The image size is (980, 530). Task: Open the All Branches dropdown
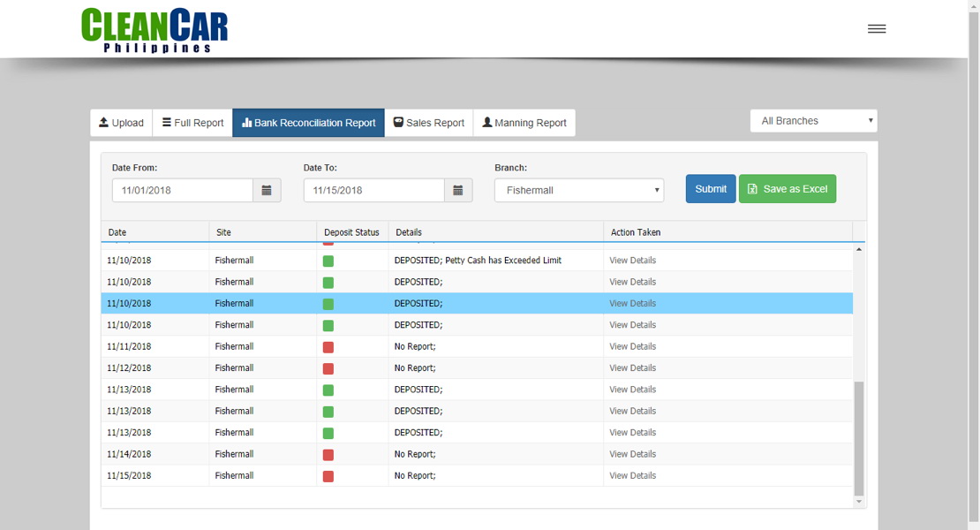click(x=812, y=120)
